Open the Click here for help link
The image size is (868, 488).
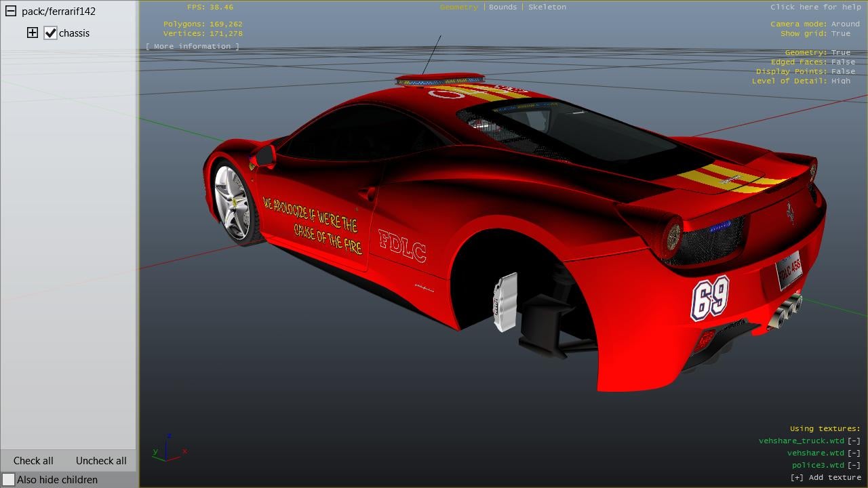click(x=815, y=7)
